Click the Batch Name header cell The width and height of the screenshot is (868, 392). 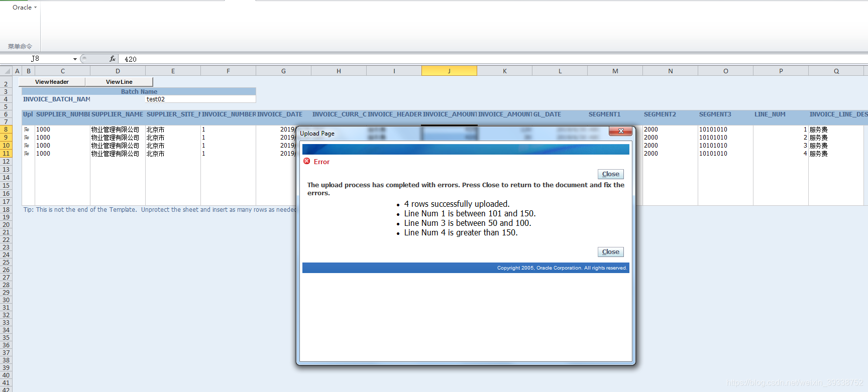(x=139, y=91)
